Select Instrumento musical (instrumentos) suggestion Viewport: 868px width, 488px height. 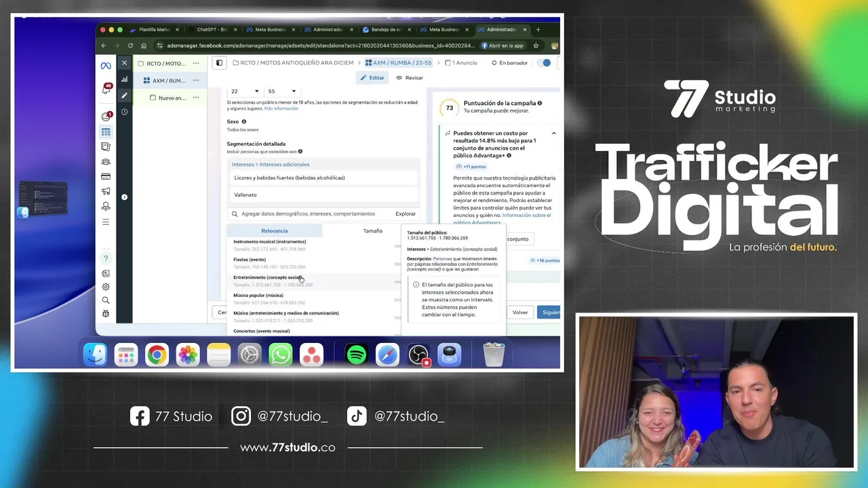313,245
